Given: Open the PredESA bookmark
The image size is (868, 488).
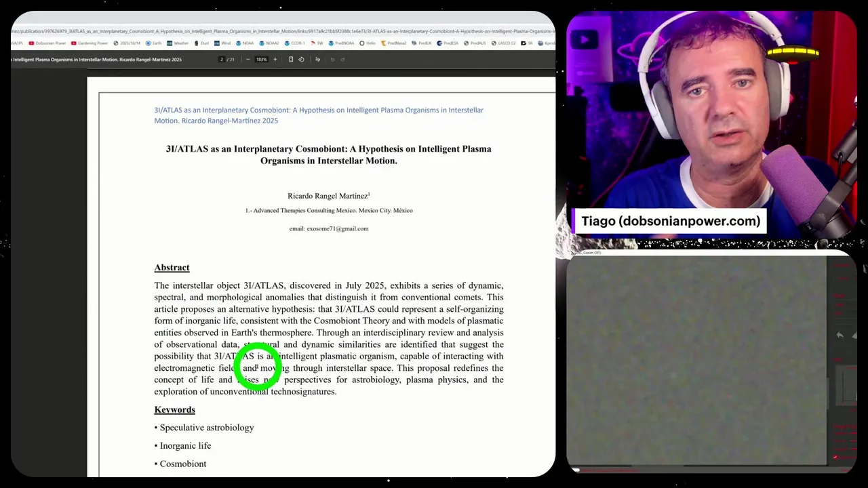Looking at the screenshot, I should coord(448,43).
